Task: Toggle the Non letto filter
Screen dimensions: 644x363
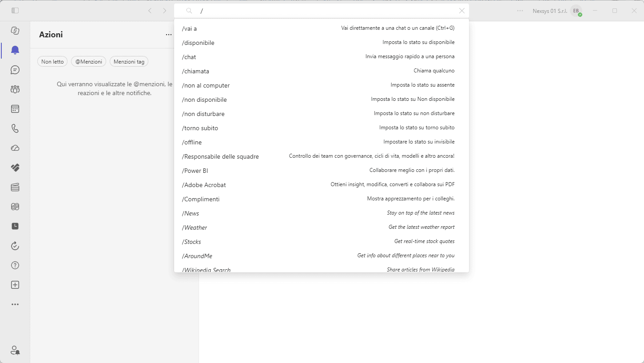Action: [x=52, y=62]
